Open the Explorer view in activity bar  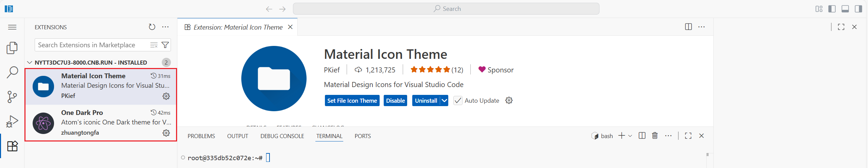12,48
